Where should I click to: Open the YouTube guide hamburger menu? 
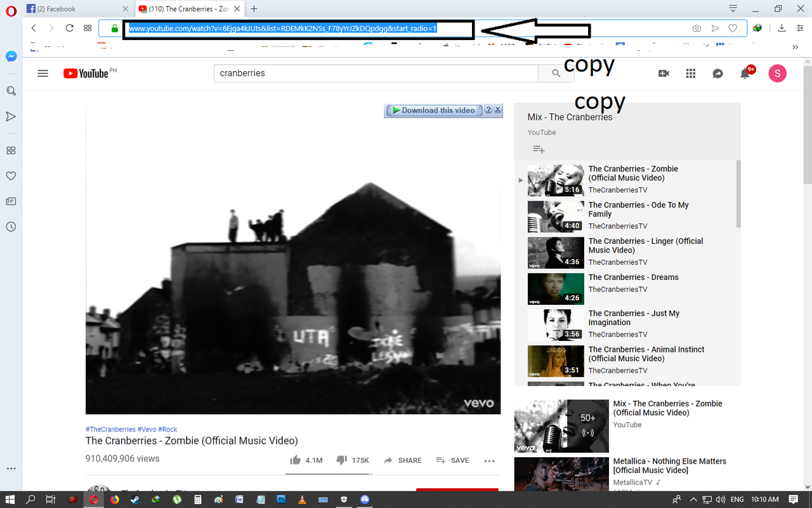[x=43, y=73]
